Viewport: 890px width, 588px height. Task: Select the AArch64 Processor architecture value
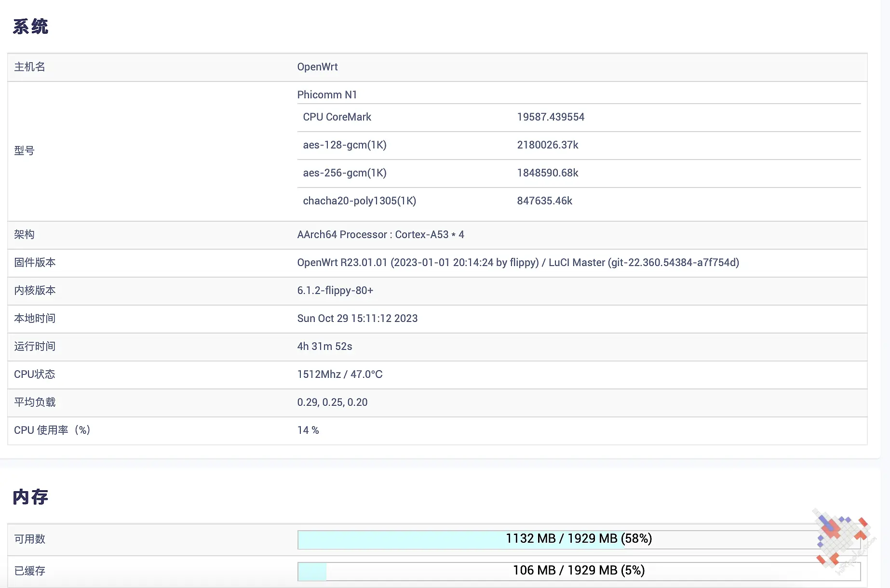(x=380, y=235)
